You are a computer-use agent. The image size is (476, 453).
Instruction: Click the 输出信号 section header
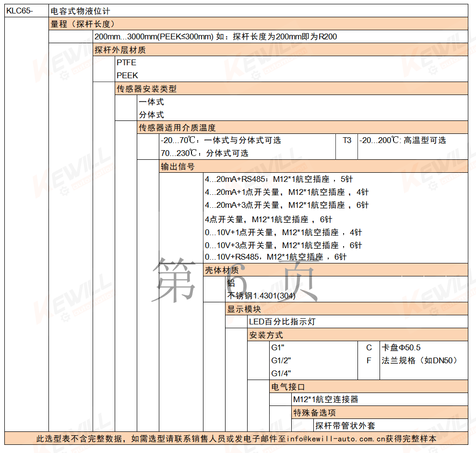point(314,167)
